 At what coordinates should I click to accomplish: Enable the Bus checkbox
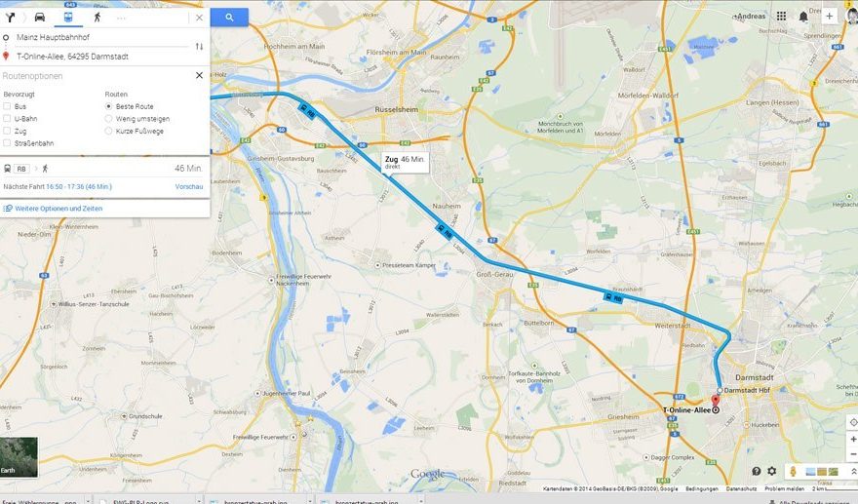[x=7, y=106]
